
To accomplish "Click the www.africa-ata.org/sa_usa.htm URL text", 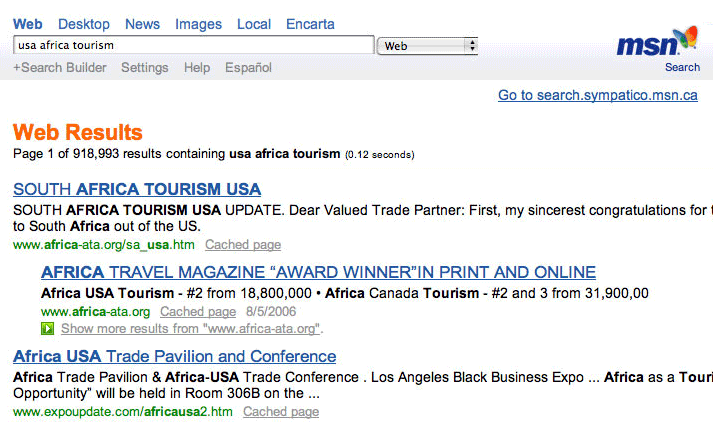I will click(104, 245).
